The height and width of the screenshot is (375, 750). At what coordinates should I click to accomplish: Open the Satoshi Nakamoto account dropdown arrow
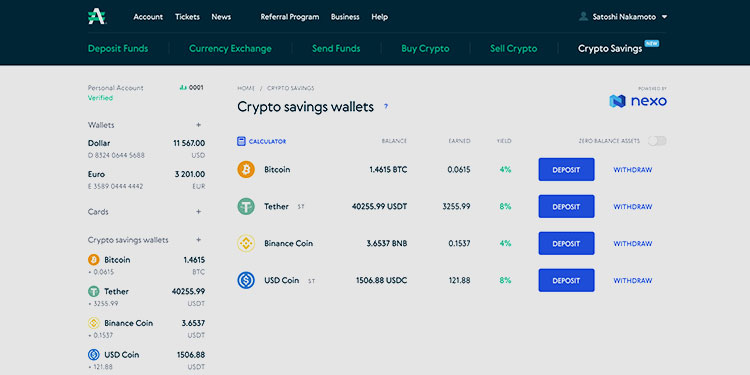point(664,17)
